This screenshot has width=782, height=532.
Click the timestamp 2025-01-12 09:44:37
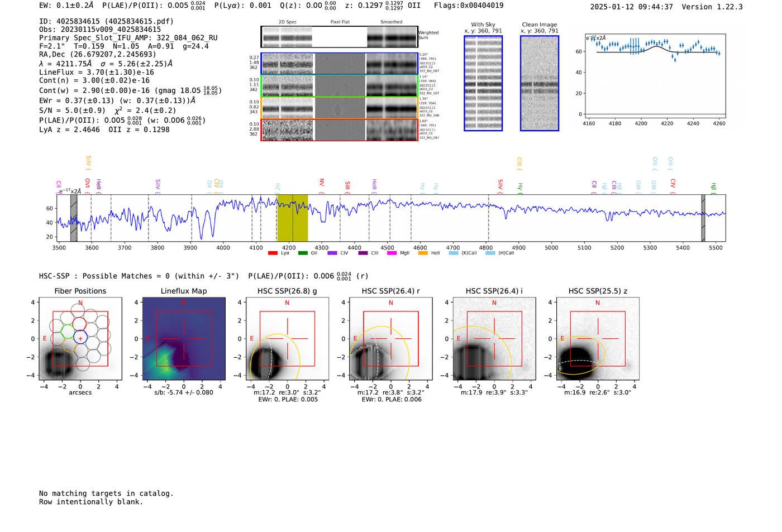pos(632,7)
